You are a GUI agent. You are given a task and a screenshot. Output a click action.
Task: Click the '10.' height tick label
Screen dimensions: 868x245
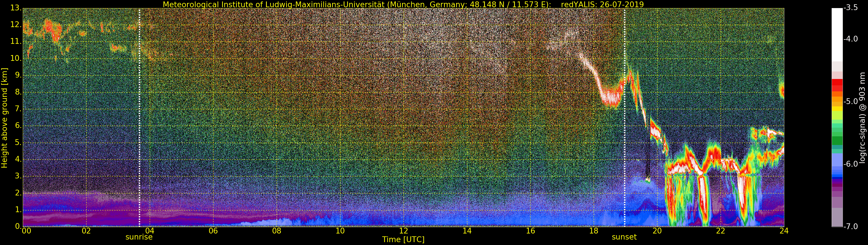16,59
